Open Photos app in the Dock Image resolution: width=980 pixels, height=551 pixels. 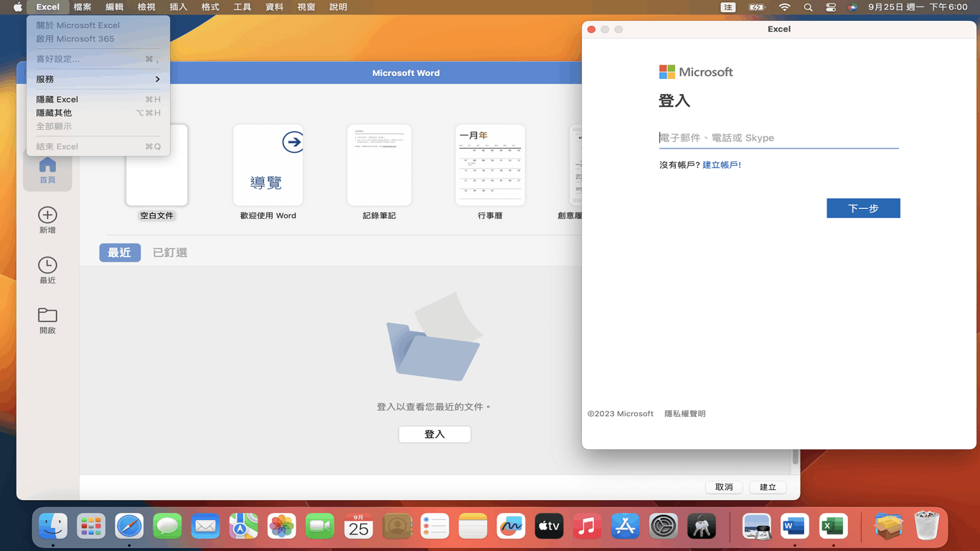pyautogui.click(x=281, y=527)
